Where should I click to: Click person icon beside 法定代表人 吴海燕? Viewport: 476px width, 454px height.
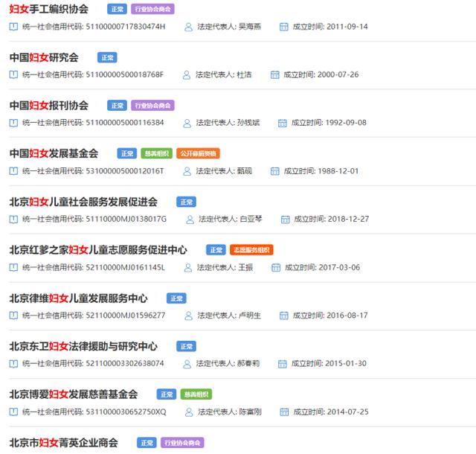pos(188,27)
